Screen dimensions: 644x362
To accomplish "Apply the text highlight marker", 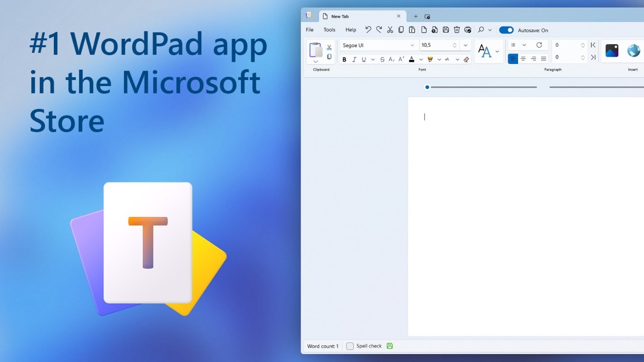I will (430, 59).
